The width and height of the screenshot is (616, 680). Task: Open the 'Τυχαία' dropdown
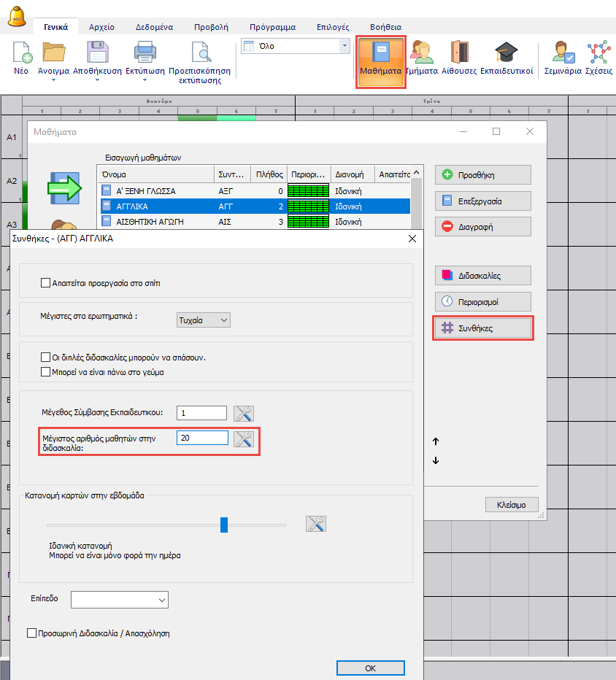point(204,320)
